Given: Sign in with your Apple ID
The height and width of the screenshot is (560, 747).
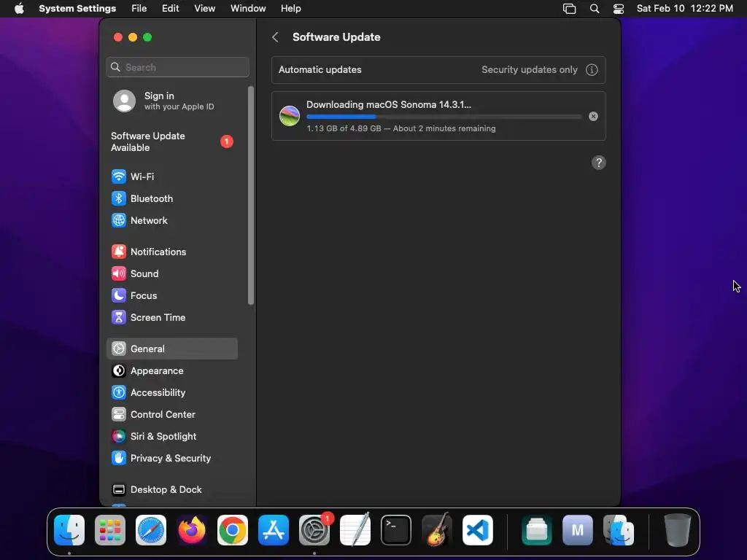Looking at the screenshot, I should click(172, 101).
